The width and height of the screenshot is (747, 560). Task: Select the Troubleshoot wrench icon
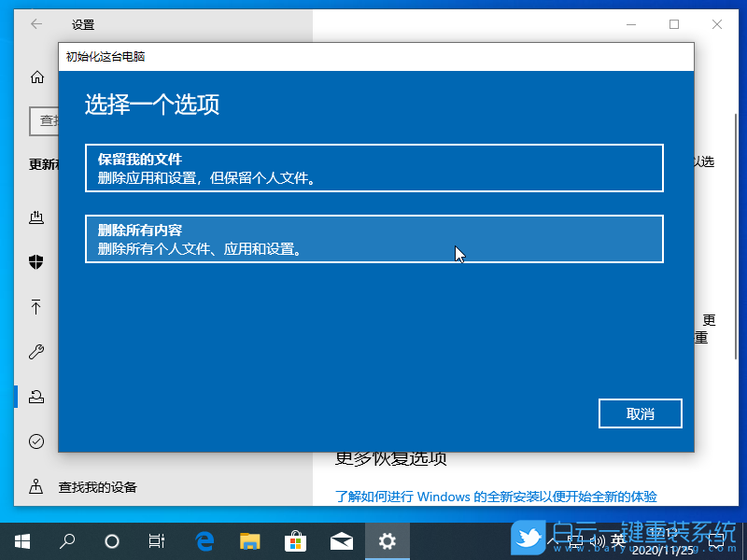pyautogui.click(x=36, y=352)
